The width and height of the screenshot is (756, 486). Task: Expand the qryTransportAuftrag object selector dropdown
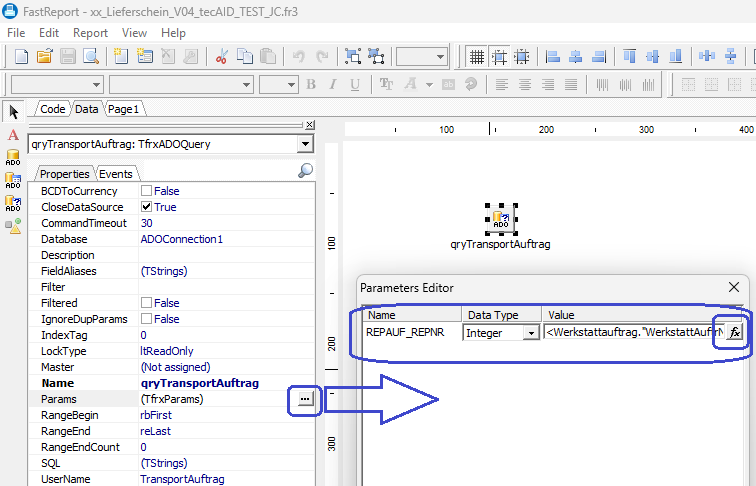pos(305,144)
